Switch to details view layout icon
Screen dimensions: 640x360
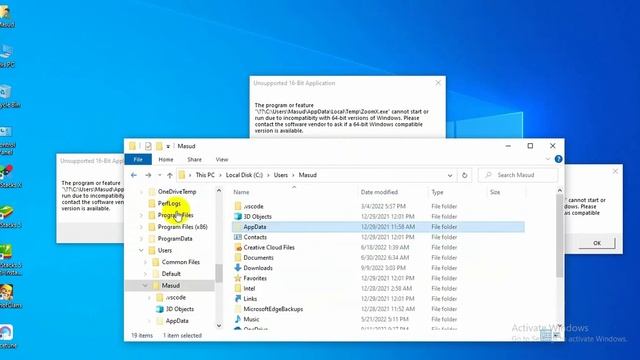546,336
